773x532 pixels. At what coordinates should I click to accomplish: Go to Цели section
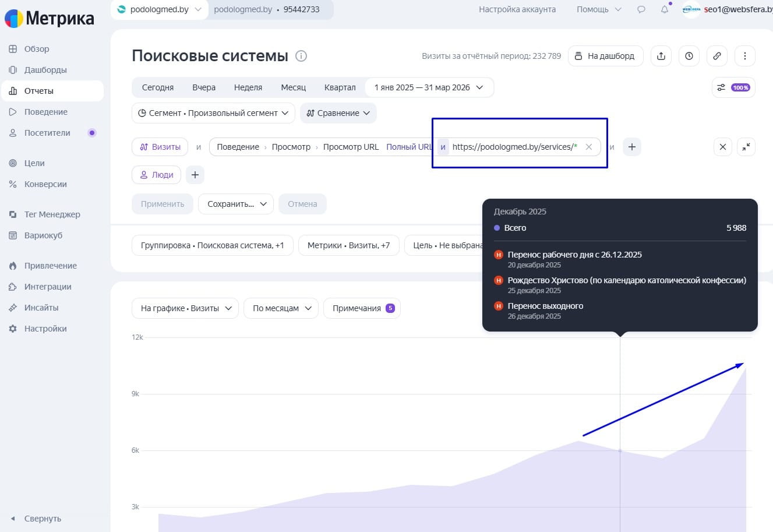(34, 163)
